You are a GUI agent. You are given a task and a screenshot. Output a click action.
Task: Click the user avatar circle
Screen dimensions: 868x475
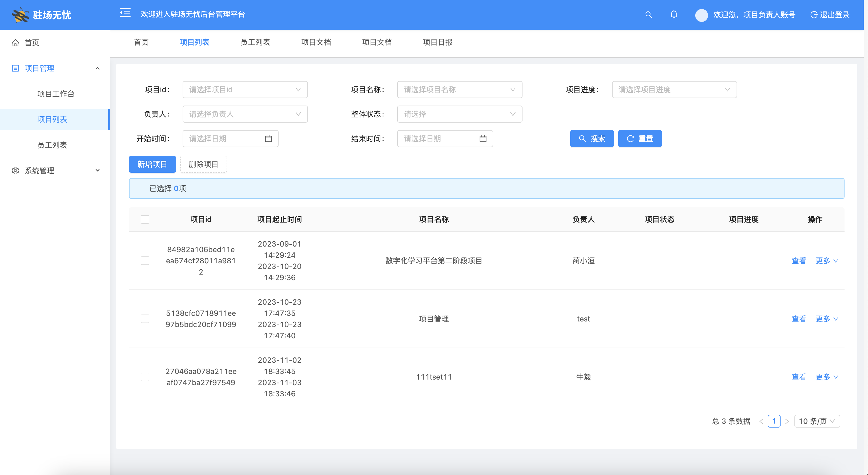tap(701, 15)
